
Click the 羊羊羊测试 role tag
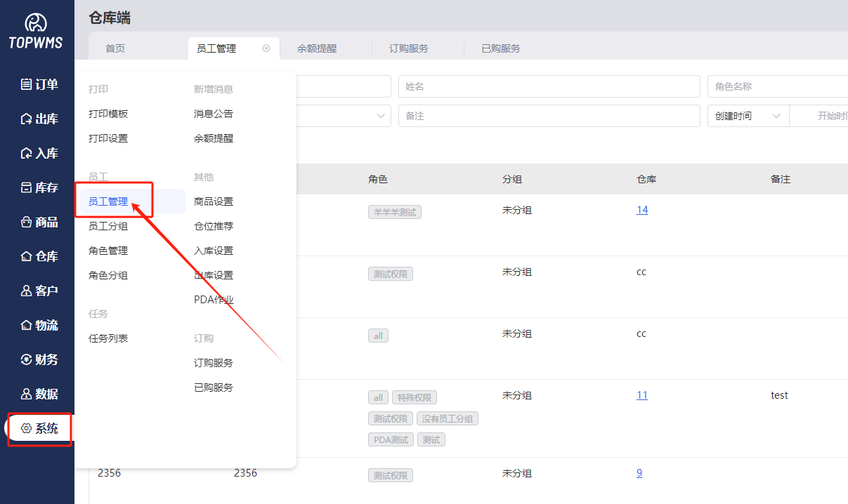[395, 212]
